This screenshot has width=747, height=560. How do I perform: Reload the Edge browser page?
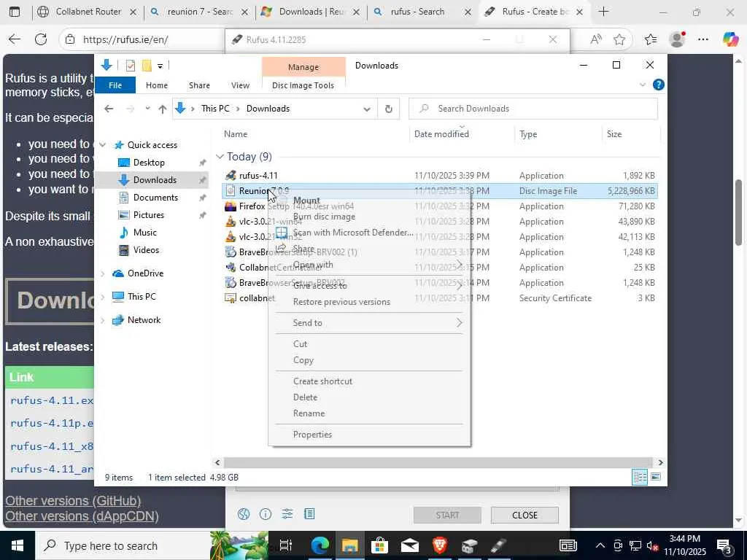(41, 39)
